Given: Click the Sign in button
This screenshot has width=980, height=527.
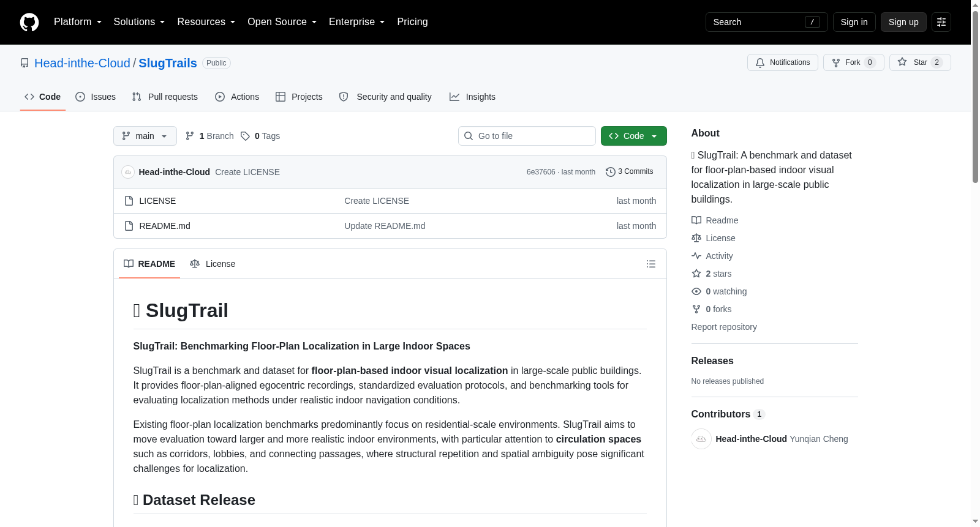Looking at the screenshot, I should click(854, 22).
